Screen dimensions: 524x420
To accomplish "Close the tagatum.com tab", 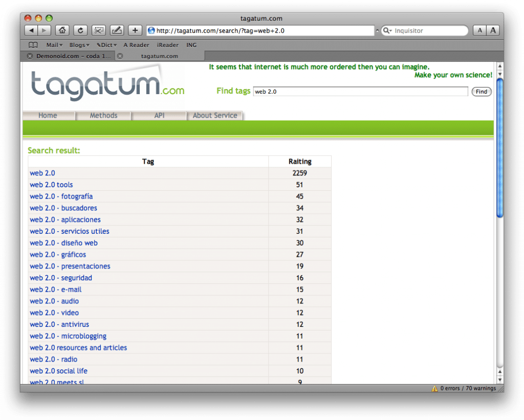I will click(120, 56).
